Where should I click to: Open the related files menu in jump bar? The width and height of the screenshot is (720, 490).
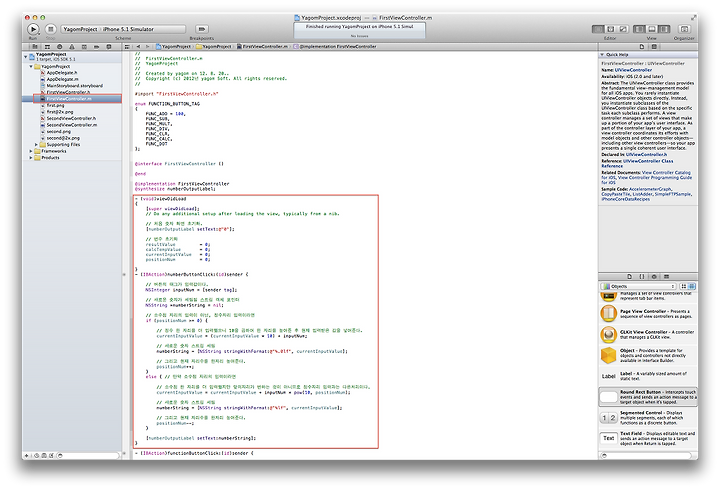[127, 46]
